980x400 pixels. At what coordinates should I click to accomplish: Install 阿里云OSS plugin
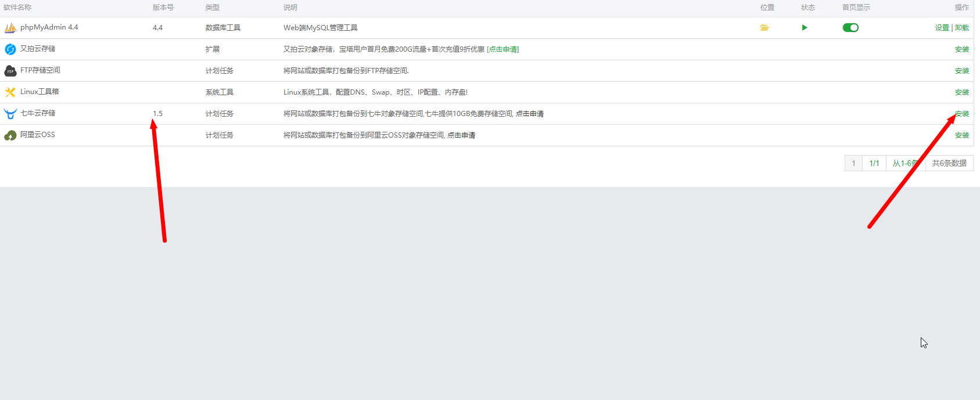click(962, 135)
